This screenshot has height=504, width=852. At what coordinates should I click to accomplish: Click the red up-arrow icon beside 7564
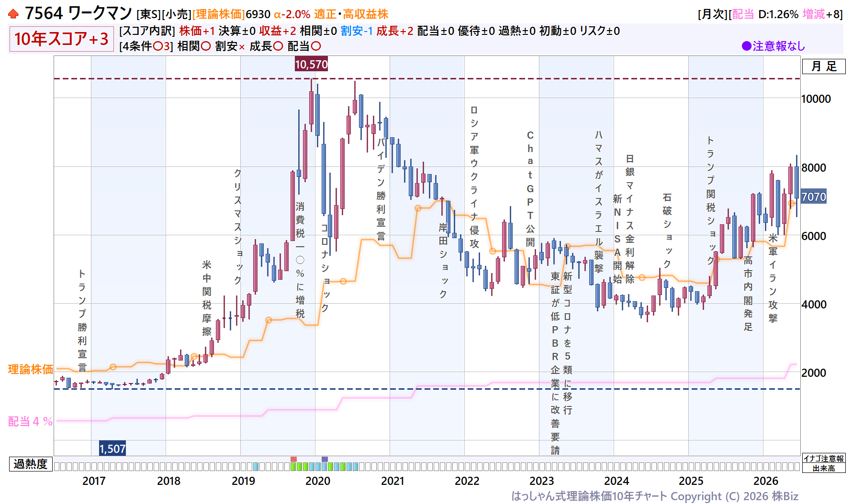(13, 14)
